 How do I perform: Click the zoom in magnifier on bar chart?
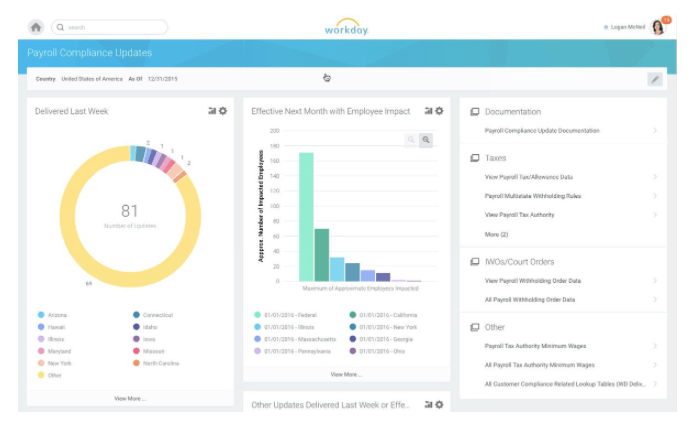click(426, 140)
